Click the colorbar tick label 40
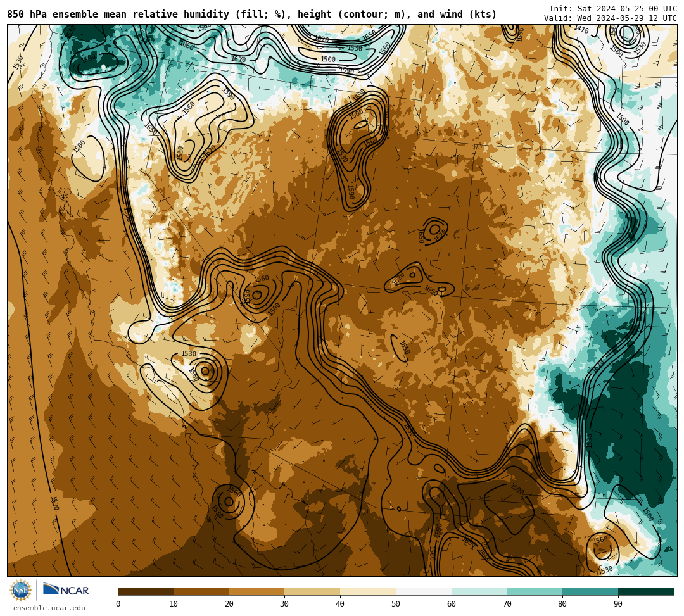Image resolution: width=684 pixels, height=616 pixels. pos(340,604)
